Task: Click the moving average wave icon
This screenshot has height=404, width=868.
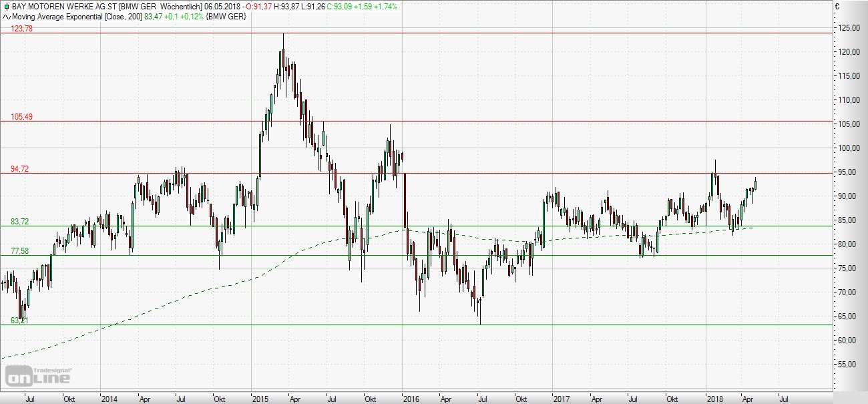Action: (6, 15)
